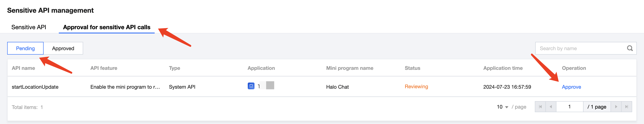The image size is (644, 124).
Task: Open the 10 per page dropdown
Action: coord(502,107)
